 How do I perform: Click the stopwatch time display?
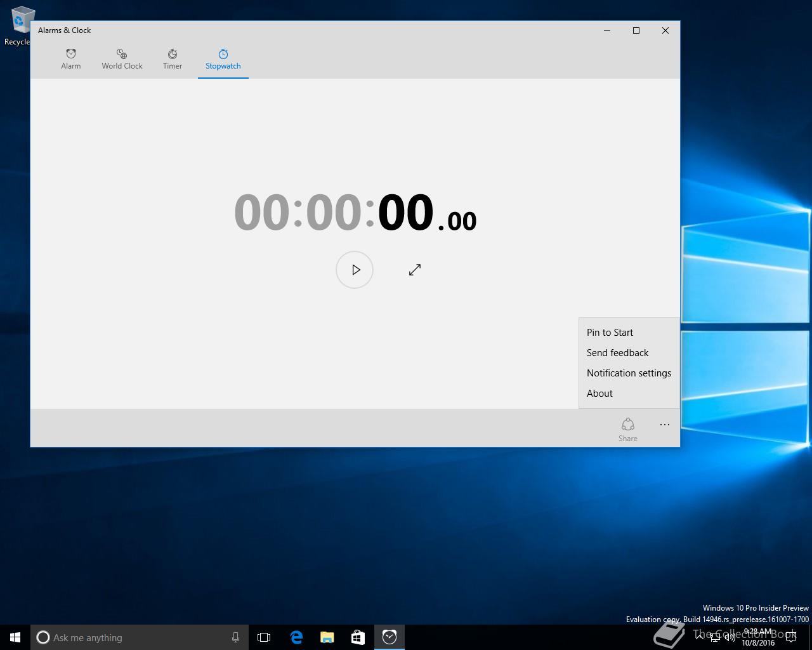pos(355,213)
